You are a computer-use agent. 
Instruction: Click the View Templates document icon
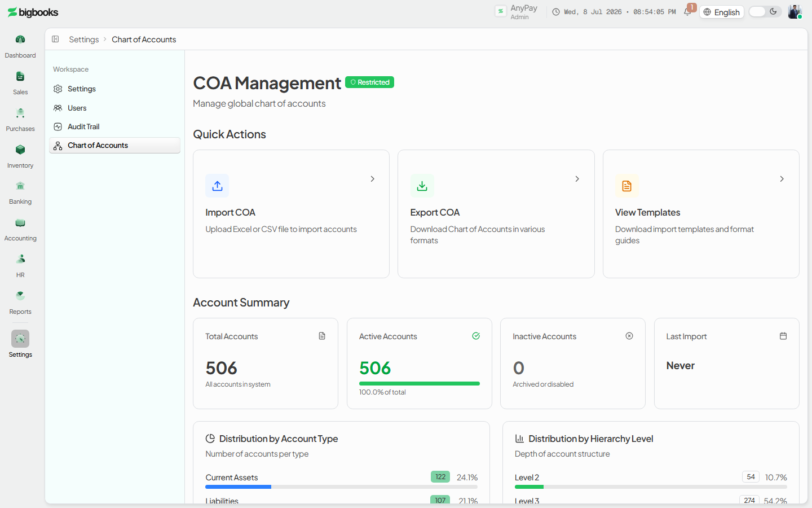(x=626, y=186)
